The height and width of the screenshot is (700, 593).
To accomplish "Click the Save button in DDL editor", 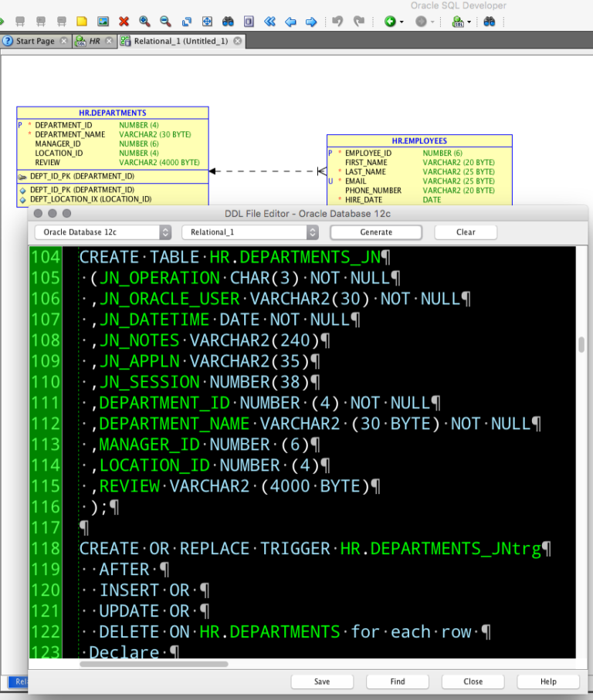I will [x=322, y=681].
